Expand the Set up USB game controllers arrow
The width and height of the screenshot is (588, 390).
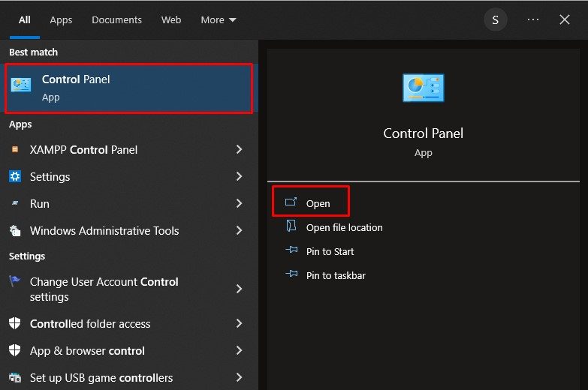[239, 377]
